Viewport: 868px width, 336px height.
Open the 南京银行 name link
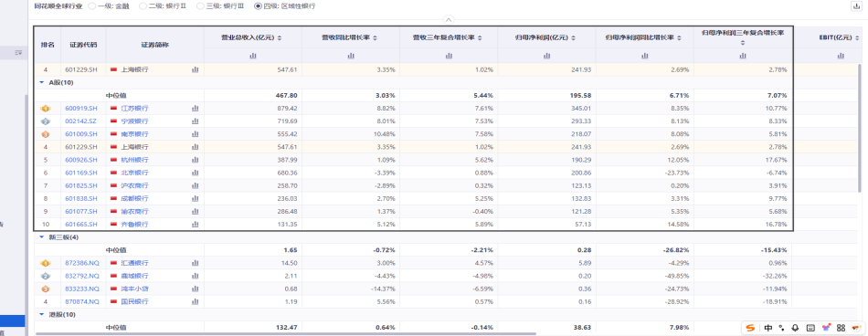134,134
